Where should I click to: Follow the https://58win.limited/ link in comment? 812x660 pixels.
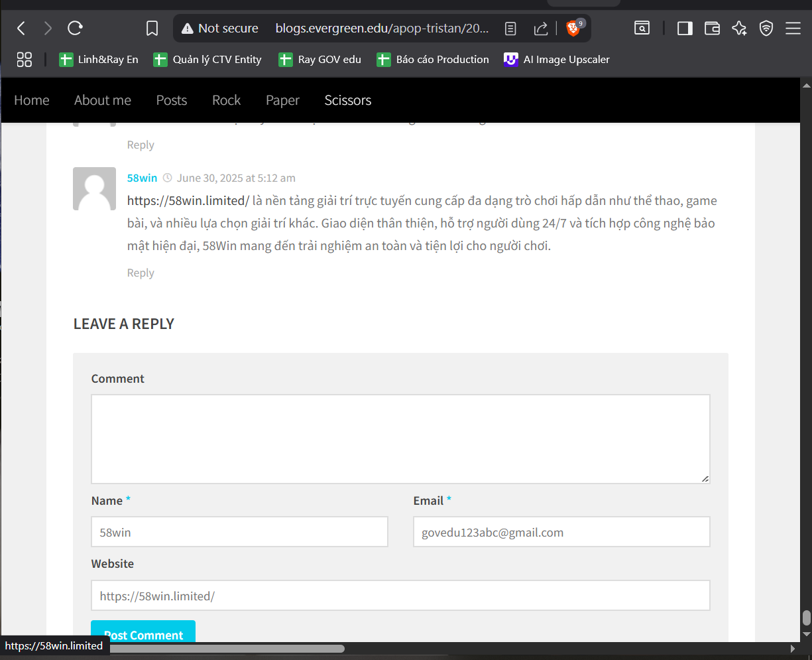pyautogui.click(x=188, y=200)
